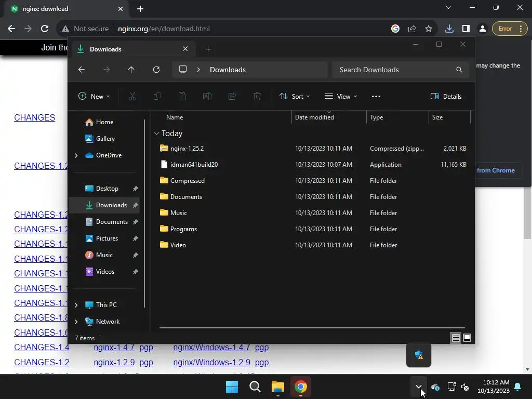Open the See more ellipsis in Explorer toolbar
Viewport: 532px width, 399px height.
click(376, 96)
